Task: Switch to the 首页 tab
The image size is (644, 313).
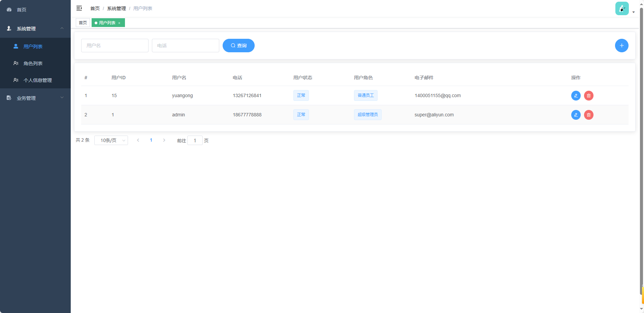Action: click(83, 23)
